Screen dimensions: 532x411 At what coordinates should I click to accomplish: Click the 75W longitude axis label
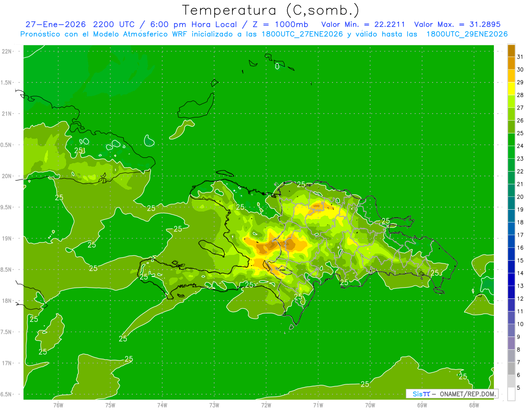tap(110, 405)
